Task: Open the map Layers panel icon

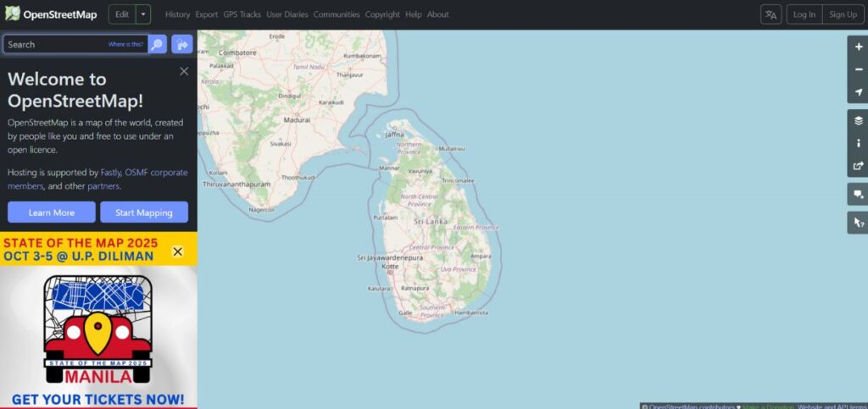Action: tap(859, 120)
